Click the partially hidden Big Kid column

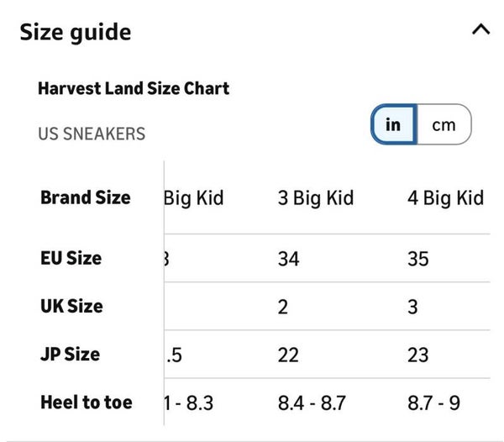click(x=194, y=198)
